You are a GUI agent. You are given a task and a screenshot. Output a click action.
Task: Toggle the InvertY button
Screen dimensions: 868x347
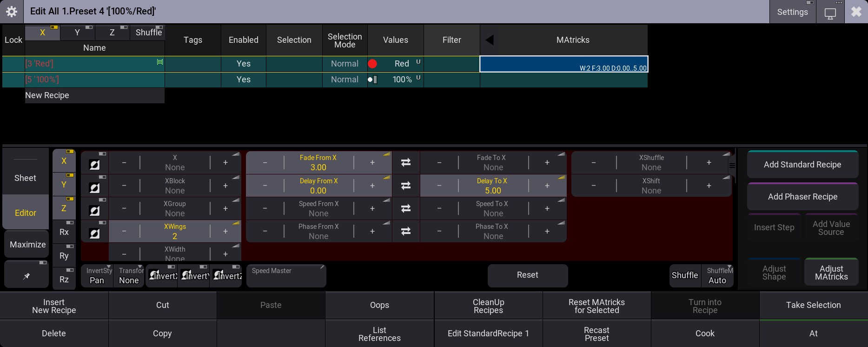click(x=194, y=276)
